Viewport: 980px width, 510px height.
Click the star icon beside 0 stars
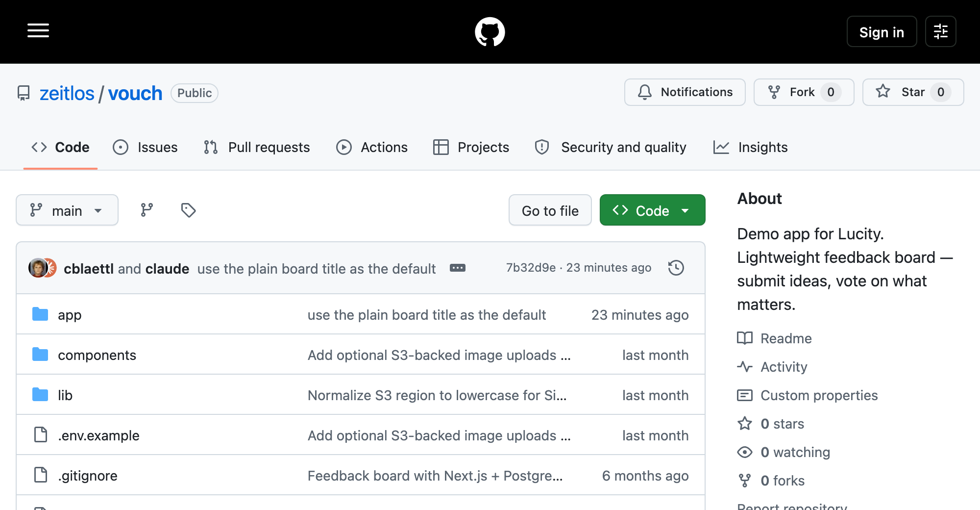745,423
